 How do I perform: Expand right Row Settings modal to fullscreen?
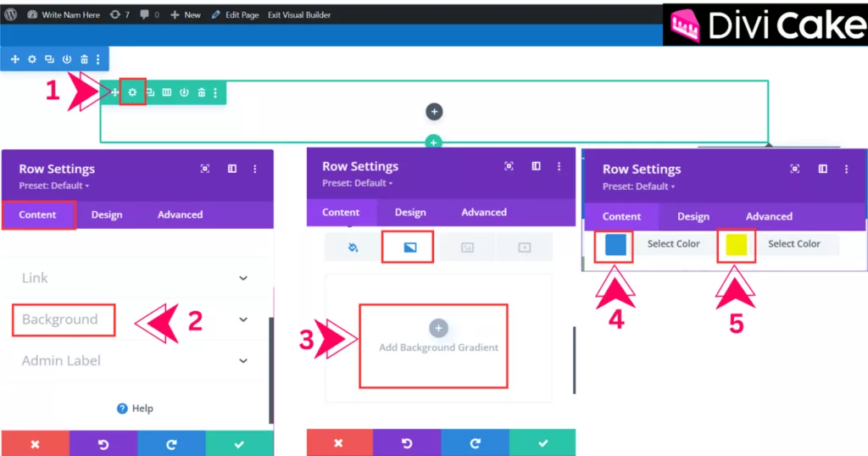pos(795,169)
